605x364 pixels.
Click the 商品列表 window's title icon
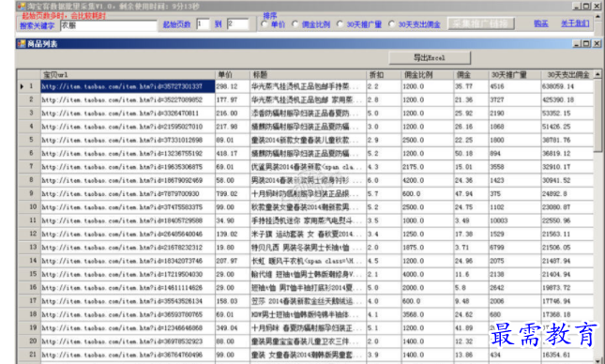click(x=22, y=43)
